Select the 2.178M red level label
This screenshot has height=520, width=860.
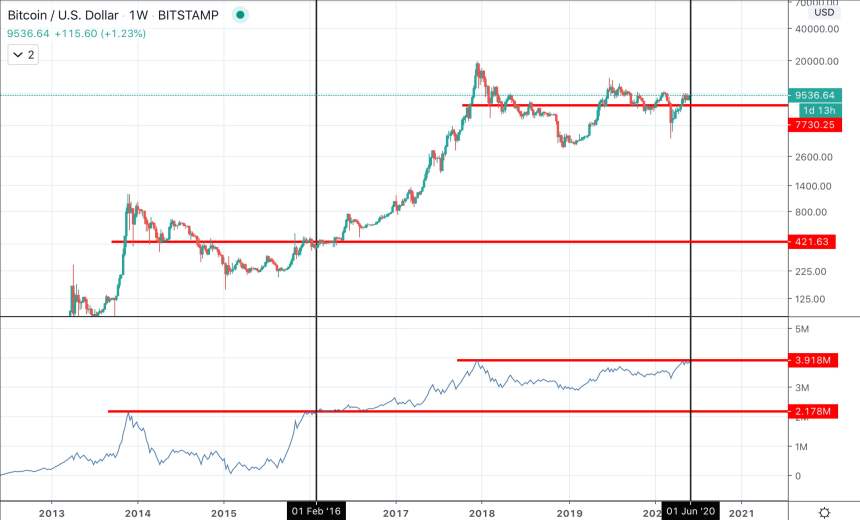click(813, 411)
